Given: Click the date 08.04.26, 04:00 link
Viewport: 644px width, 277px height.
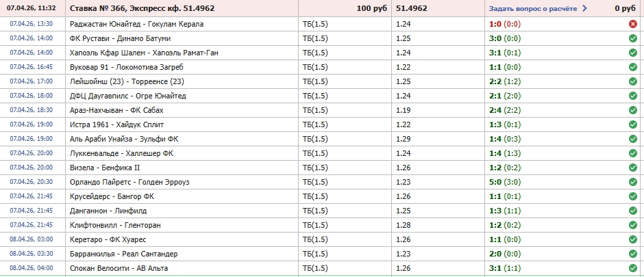Looking at the screenshot, I should [32, 268].
